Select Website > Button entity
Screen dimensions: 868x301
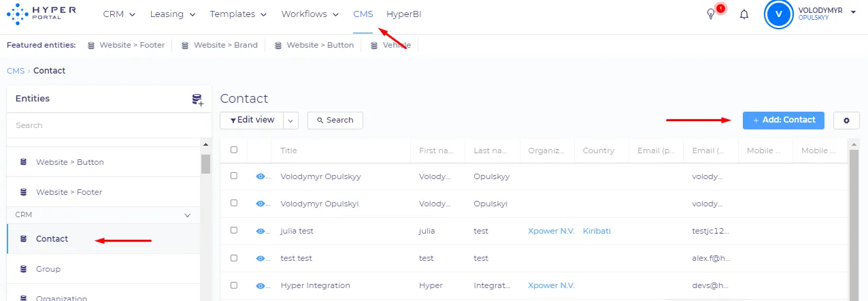pos(103,162)
